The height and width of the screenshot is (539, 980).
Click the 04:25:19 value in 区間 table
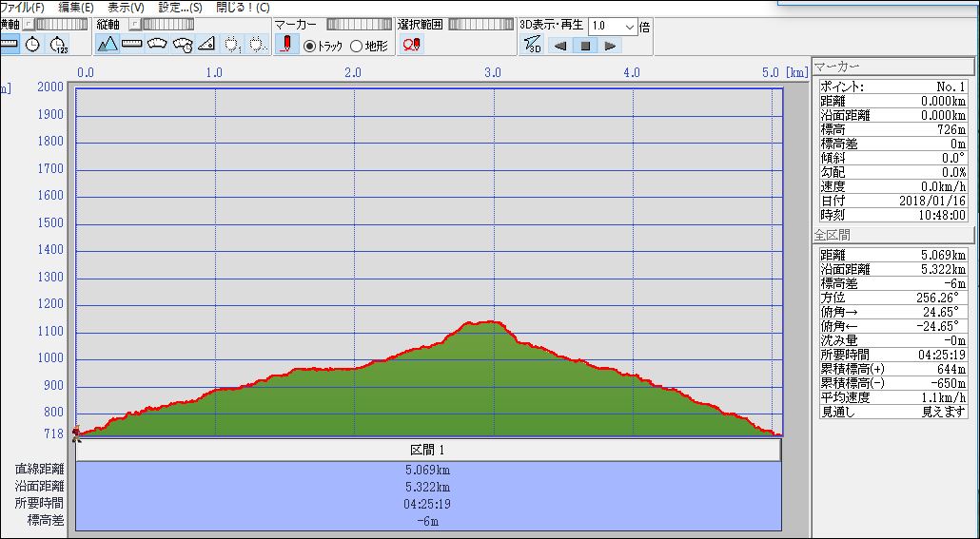(428, 504)
